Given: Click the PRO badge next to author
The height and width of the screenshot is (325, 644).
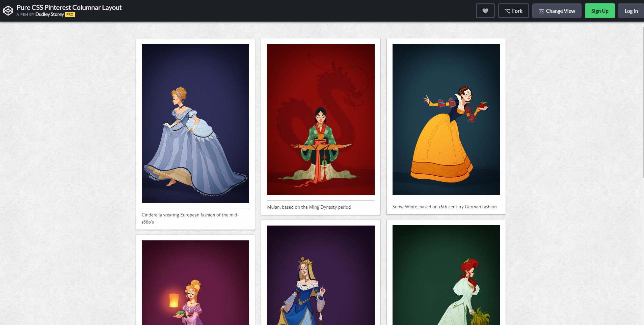Looking at the screenshot, I should pos(70,14).
